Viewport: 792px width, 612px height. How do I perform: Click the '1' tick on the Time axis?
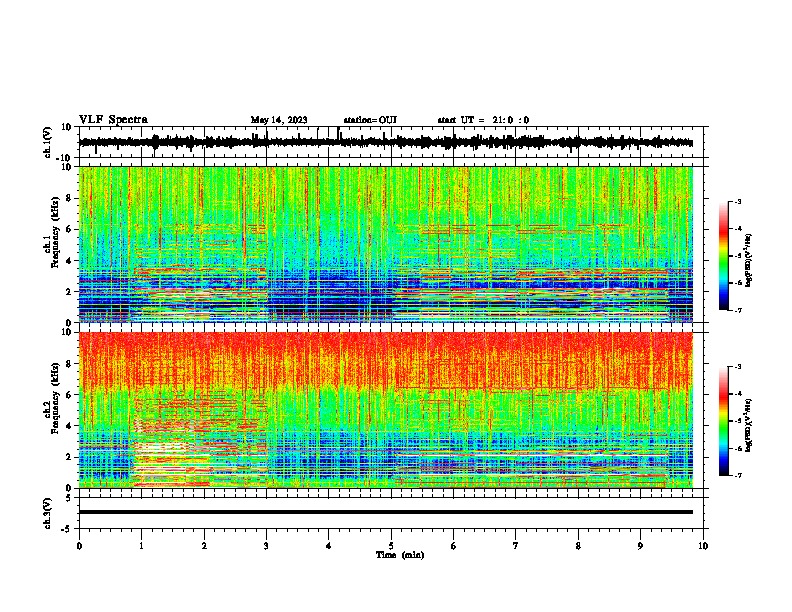pyautogui.click(x=141, y=546)
